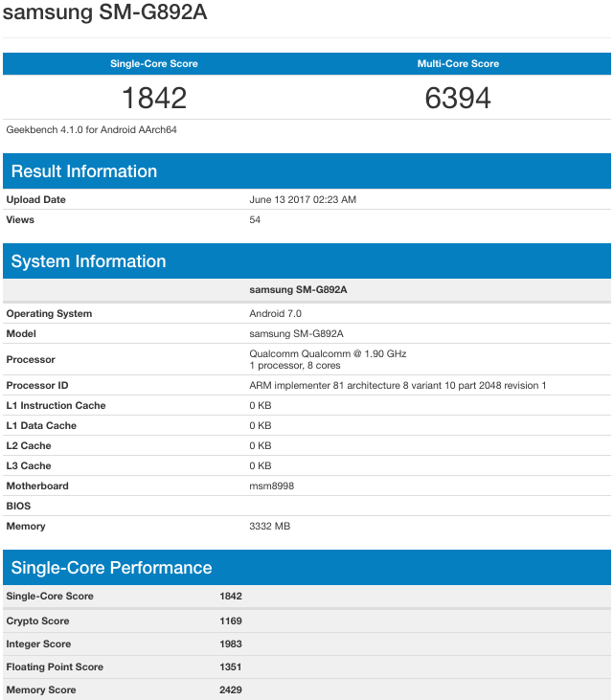Select the Multi-Core Score header label
The width and height of the screenshot is (614, 700).
click(458, 64)
